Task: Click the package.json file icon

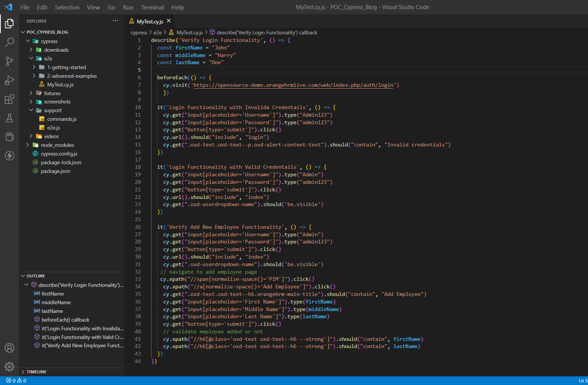Action: tap(35, 171)
